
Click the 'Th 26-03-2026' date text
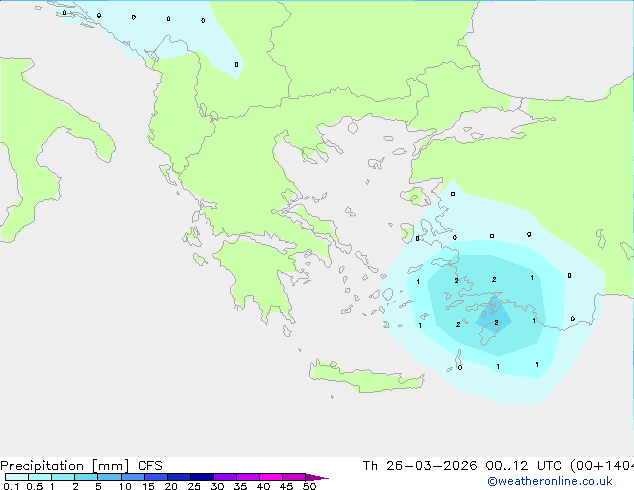tap(420, 466)
